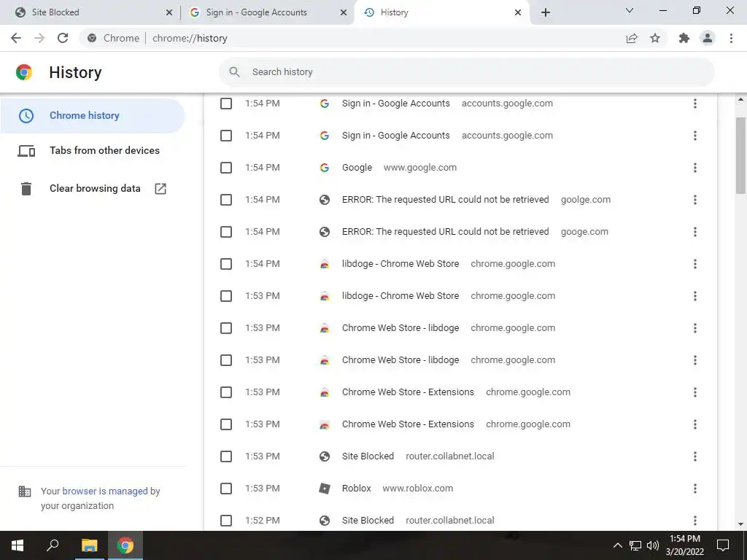Open more actions for www.google.com entry
Screen dimensions: 747x560
click(x=695, y=168)
